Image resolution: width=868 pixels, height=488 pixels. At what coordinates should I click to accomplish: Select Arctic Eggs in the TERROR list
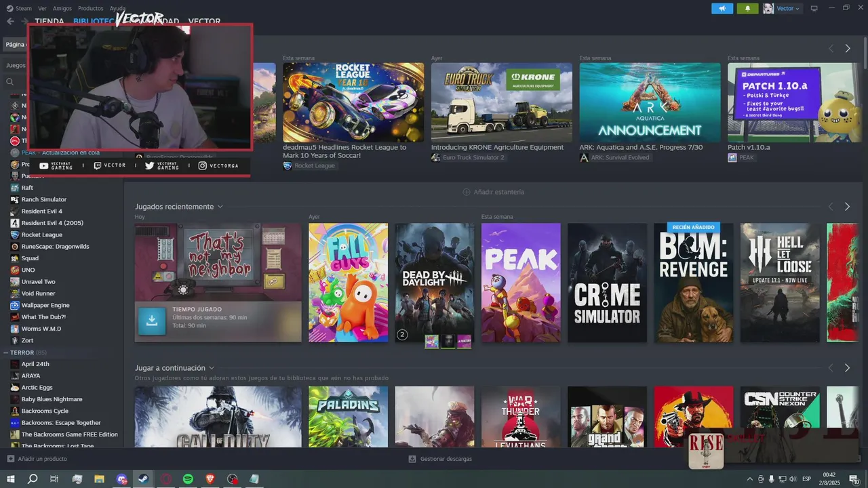click(x=37, y=387)
